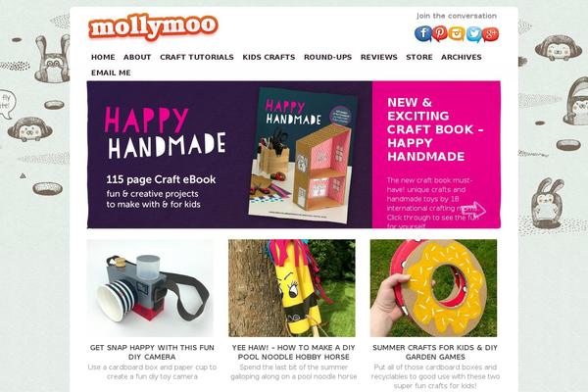Open the Google Plus social icon
The width and height of the screenshot is (588, 392).
click(x=490, y=33)
